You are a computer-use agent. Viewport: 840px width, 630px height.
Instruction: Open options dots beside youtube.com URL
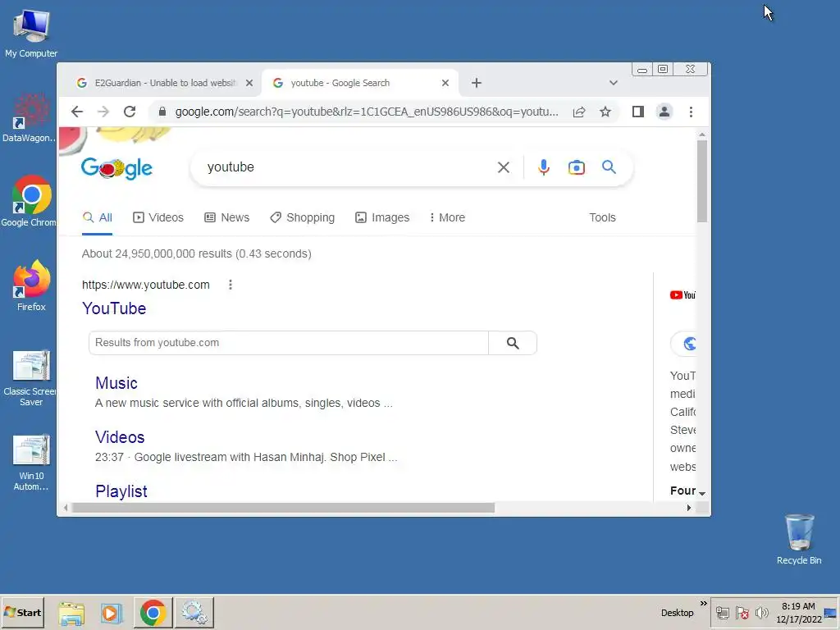pyautogui.click(x=231, y=285)
